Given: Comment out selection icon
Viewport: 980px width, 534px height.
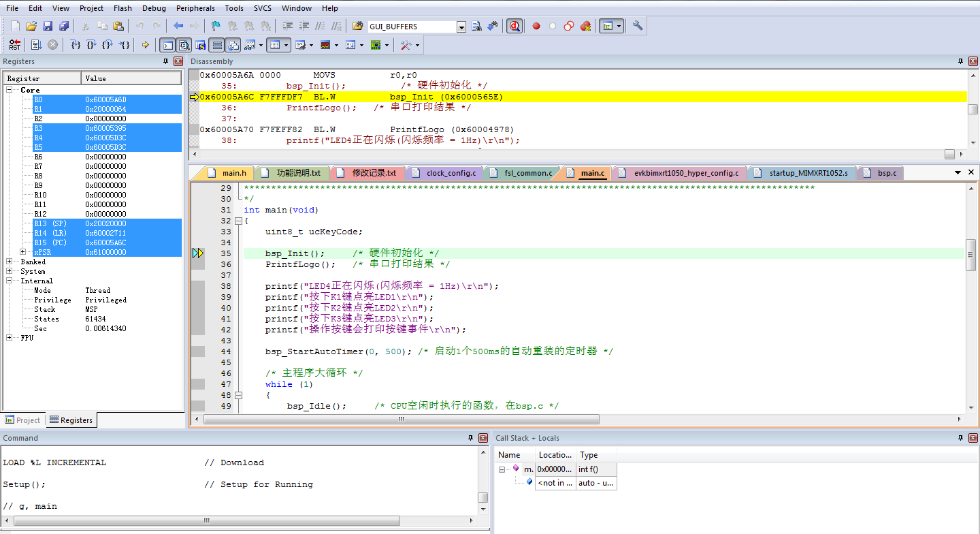Looking at the screenshot, I should pyautogui.click(x=320, y=26).
